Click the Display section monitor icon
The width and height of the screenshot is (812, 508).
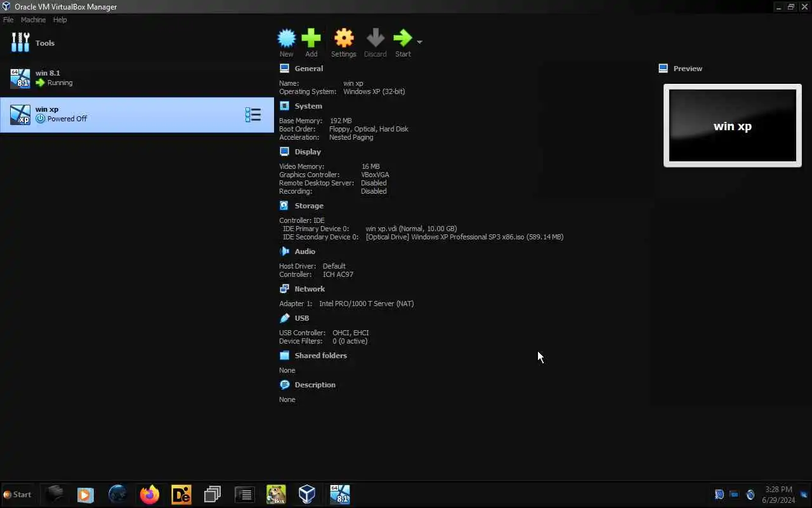tap(284, 152)
